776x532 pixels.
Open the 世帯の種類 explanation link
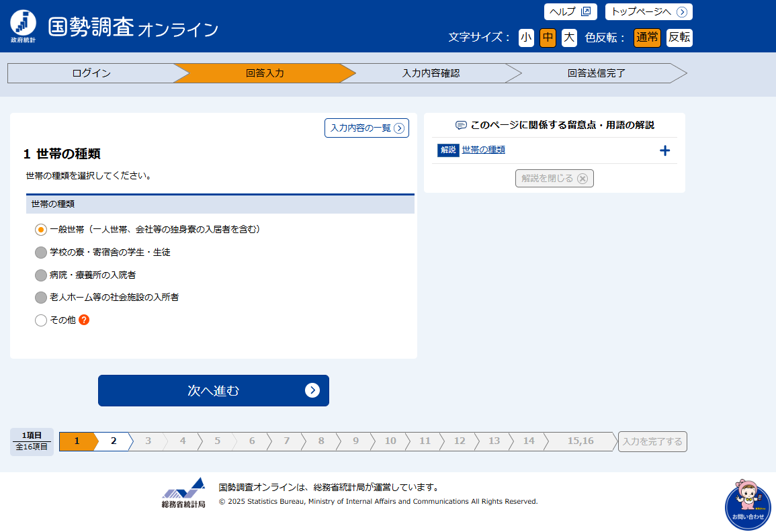484,150
